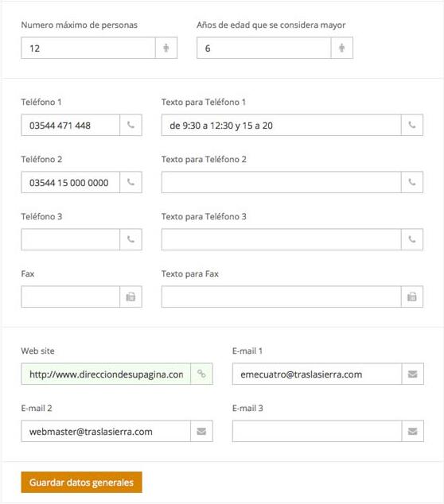Click into the empty Teléfono 3 field
Image resolution: width=444 pixels, height=504 pixels.
coord(71,239)
